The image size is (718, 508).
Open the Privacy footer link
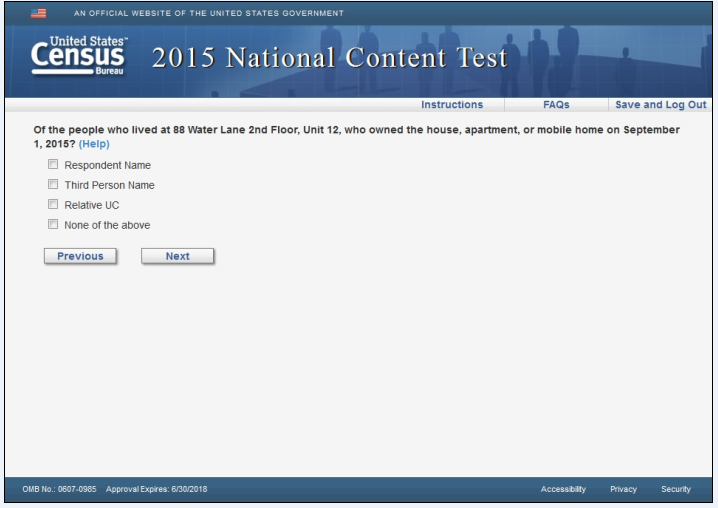(x=623, y=489)
